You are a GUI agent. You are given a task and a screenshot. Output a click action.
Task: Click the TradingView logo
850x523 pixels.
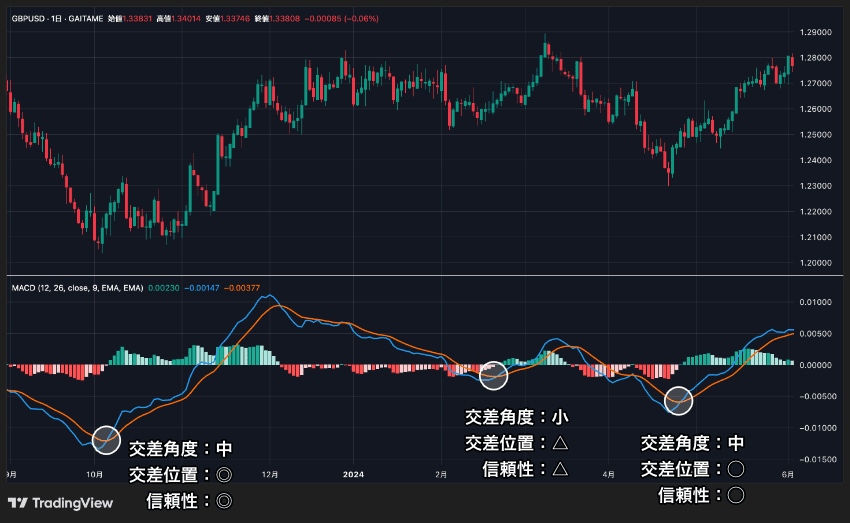point(60,503)
